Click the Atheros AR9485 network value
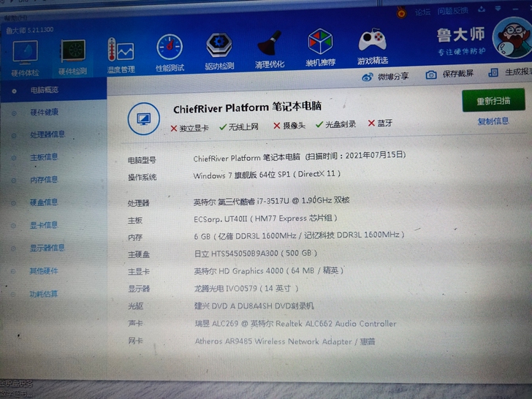Screen dimensions: 532x399 tap(285, 341)
